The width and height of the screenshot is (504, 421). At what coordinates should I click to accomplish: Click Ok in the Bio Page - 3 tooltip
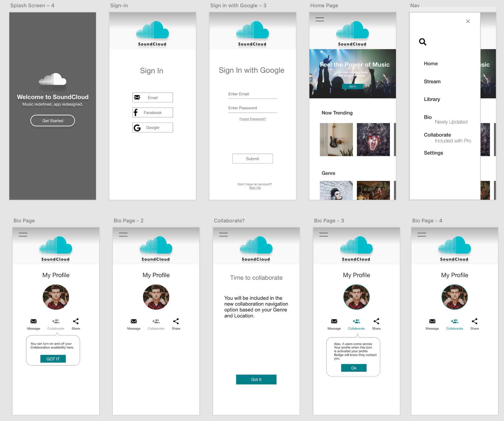354,368
